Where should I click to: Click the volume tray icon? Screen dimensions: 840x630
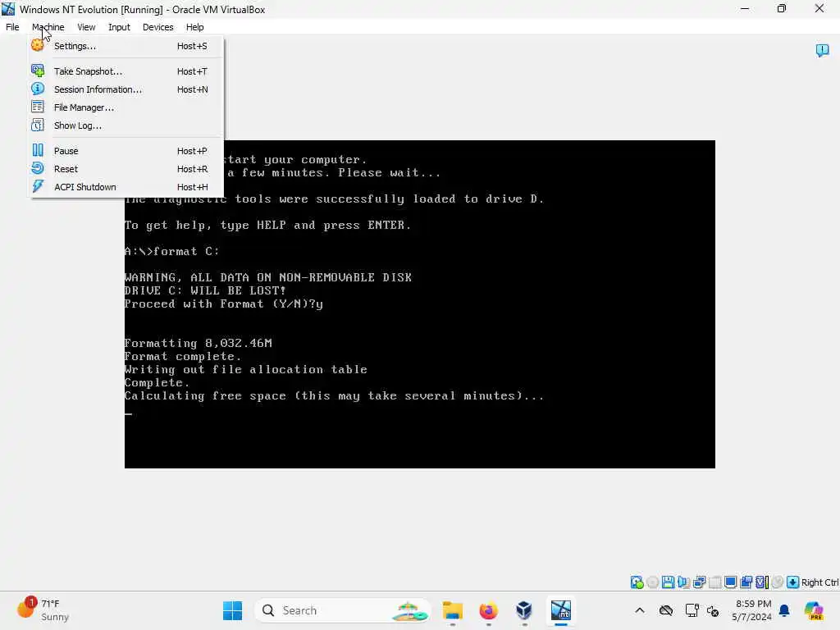point(713,610)
